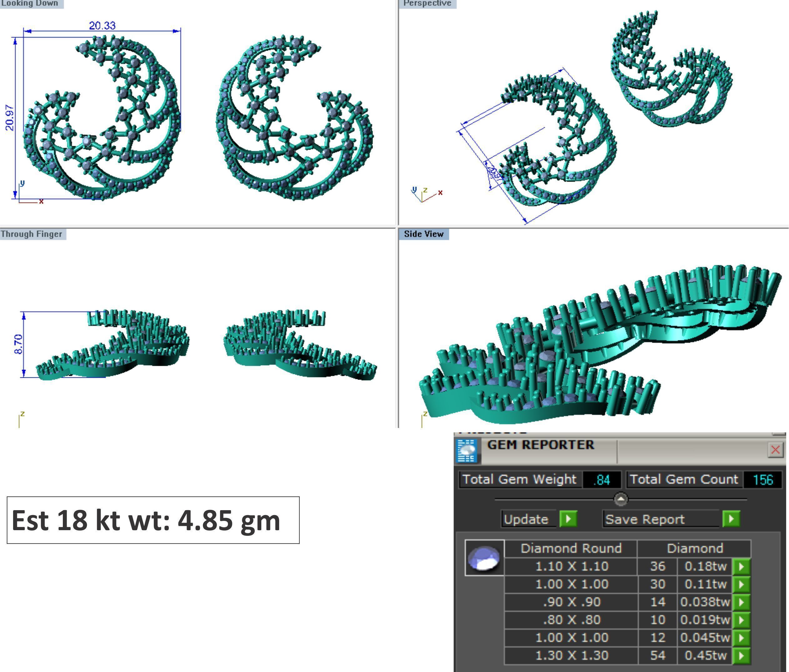Select the Looking Down viewport label
This screenshot has height=672, width=789.
click(x=32, y=4)
